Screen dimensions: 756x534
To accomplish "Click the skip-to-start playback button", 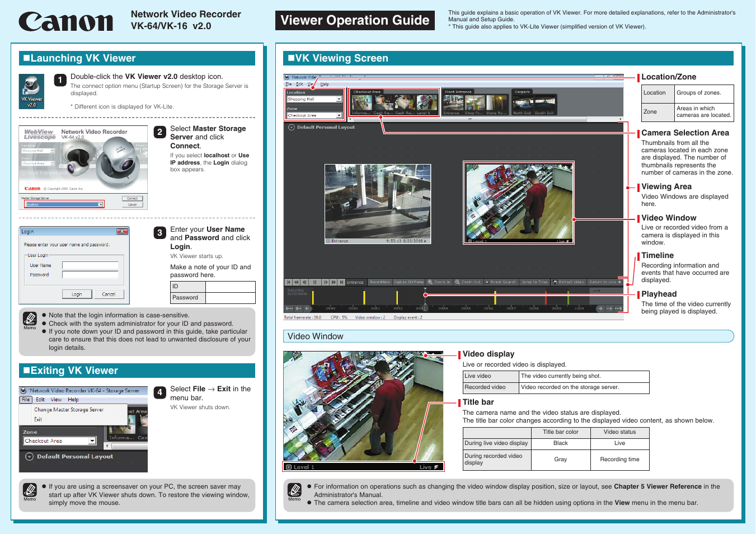I will pos(289,282).
